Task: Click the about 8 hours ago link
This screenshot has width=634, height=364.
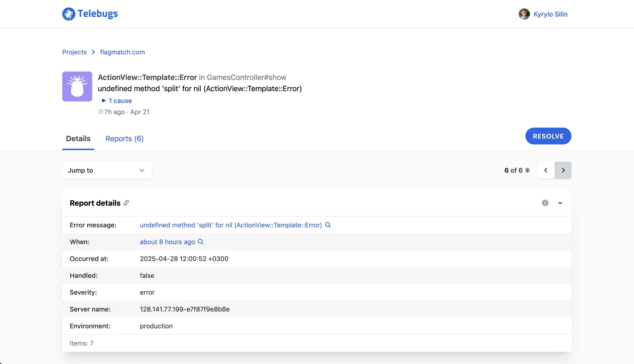Action: 167,242
